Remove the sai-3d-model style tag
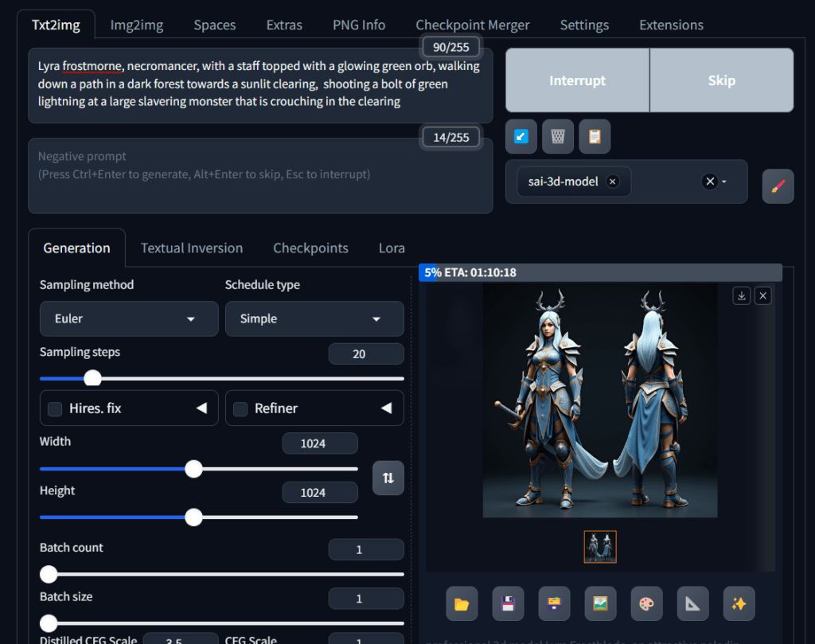815x644 pixels. tap(612, 181)
